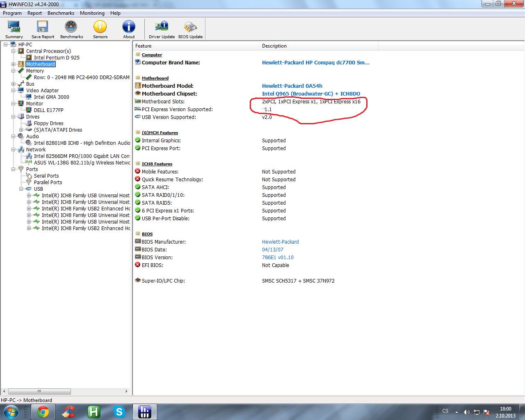Click the HP-PC computer icon

point(13,44)
